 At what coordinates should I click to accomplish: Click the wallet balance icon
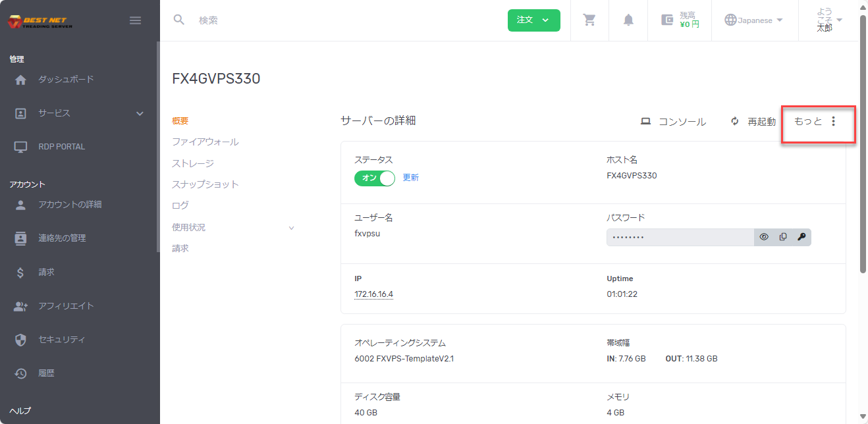tap(666, 20)
